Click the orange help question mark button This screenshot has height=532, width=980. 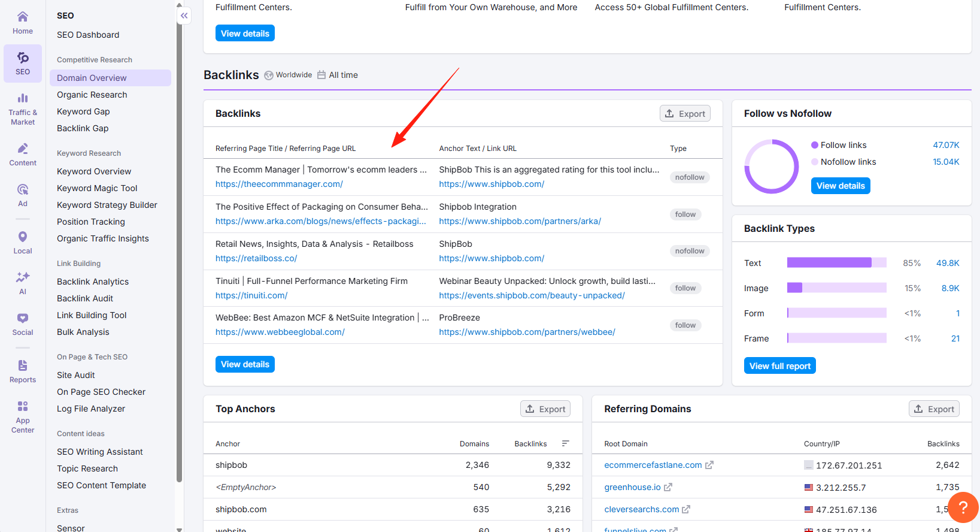(963, 507)
